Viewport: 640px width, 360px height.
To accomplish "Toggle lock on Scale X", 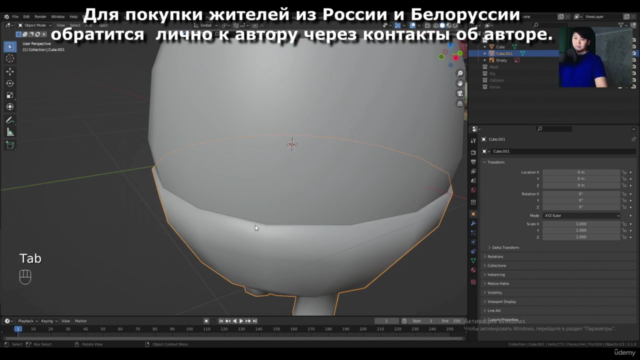I will coord(624,224).
